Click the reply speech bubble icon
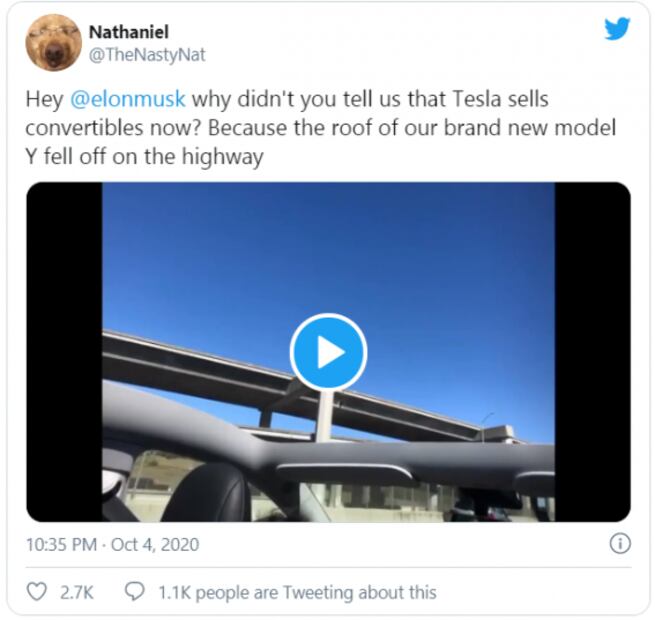 (135, 592)
